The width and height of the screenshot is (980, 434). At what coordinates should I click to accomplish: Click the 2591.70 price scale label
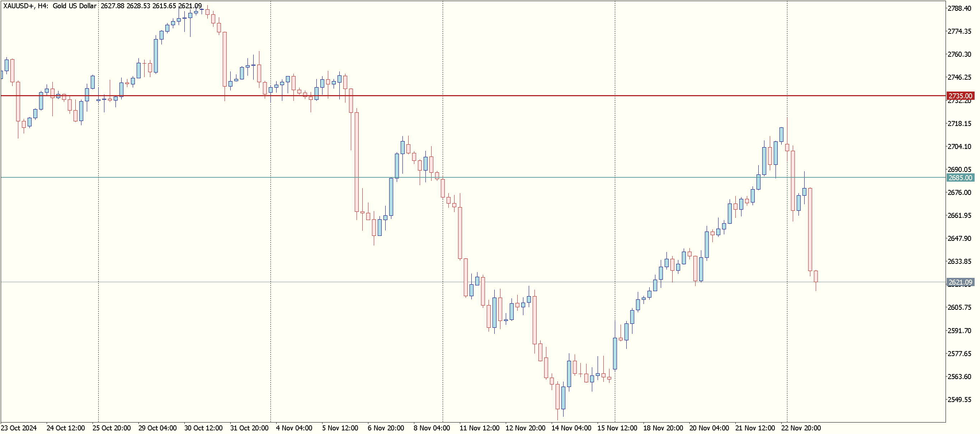pyautogui.click(x=959, y=331)
